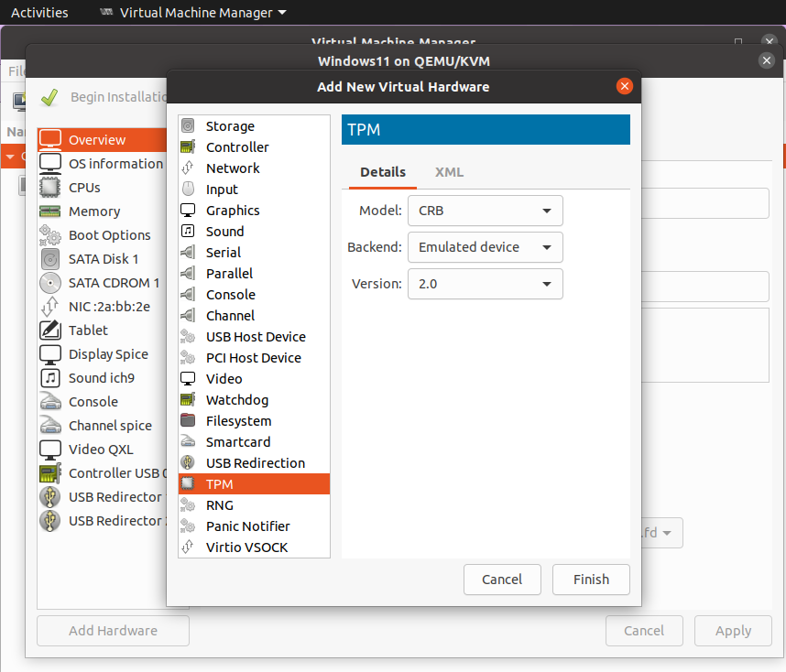
Task: Open the firmware .fd dropdown behind dialog
Action: click(661, 533)
